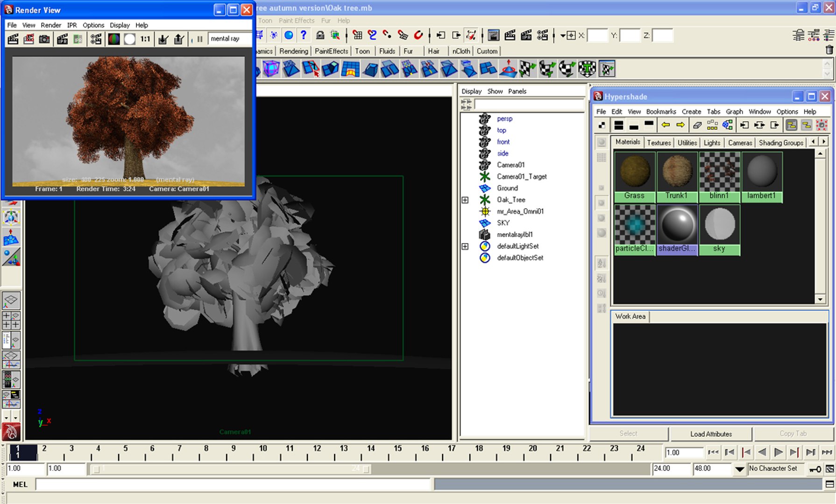Click the lock selection padlock icon
Screen dimensions: 836x504
coord(320,35)
